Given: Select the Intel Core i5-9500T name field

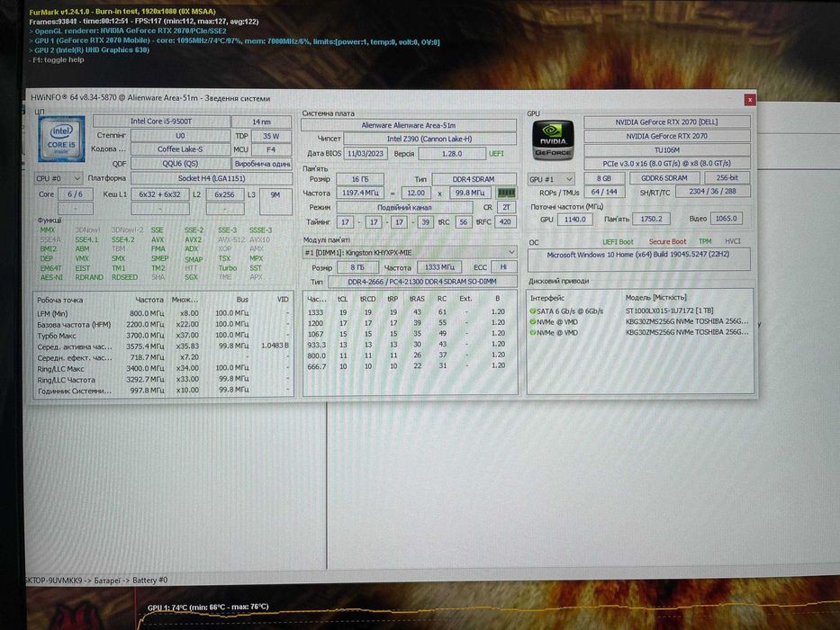Looking at the screenshot, I should pyautogui.click(x=162, y=121).
